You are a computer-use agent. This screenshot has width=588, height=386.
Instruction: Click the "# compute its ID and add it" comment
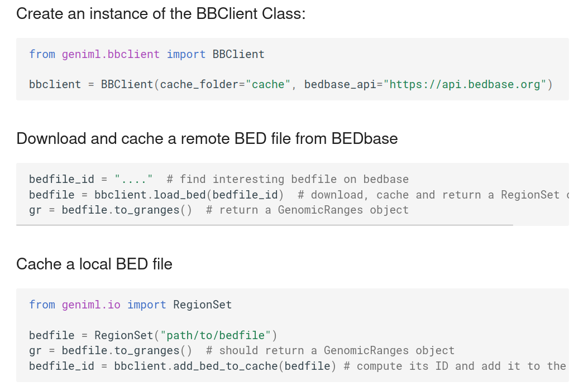pos(455,366)
